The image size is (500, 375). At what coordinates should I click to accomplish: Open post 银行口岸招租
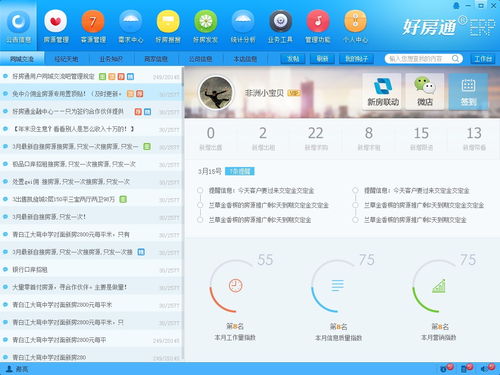click(x=30, y=270)
